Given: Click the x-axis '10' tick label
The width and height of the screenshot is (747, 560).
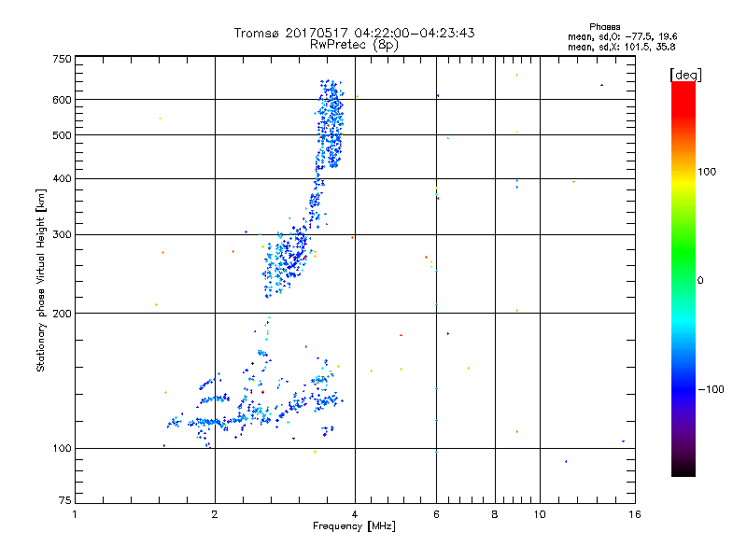Looking at the screenshot, I should click(x=540, y=514).
